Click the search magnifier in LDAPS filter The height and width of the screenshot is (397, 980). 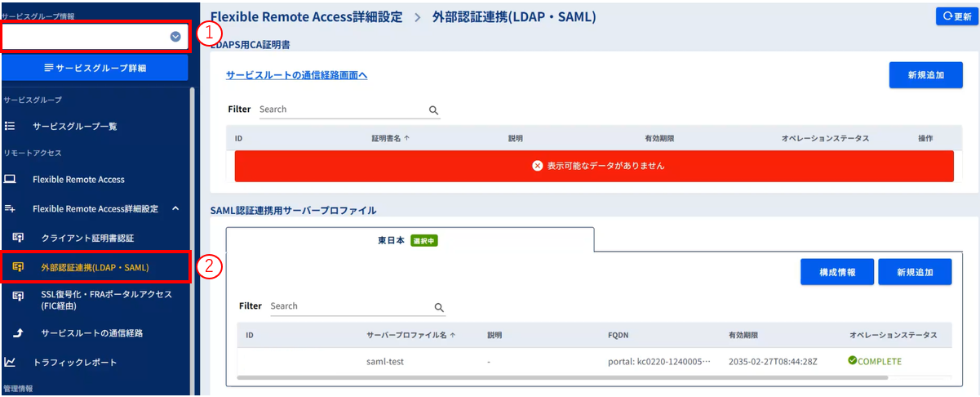tap(433, 110)
